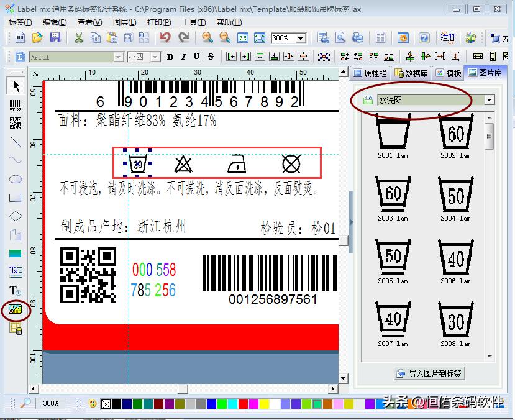Open the 300% zoom dropdown
Image resolution: width=515 pixels, height=420 pixels.
point(301,39)
